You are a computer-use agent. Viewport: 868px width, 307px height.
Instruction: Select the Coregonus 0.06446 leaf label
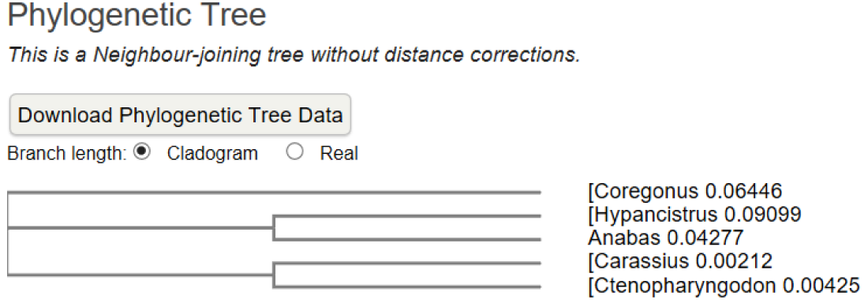coord(685,192)
